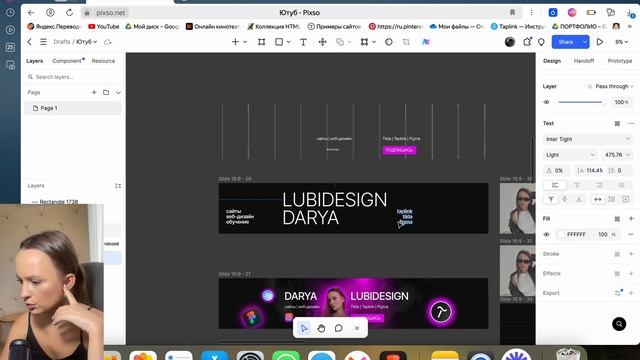Select the Comment tool in floating bar
640x360 pixels.
[x=338, y=328]
